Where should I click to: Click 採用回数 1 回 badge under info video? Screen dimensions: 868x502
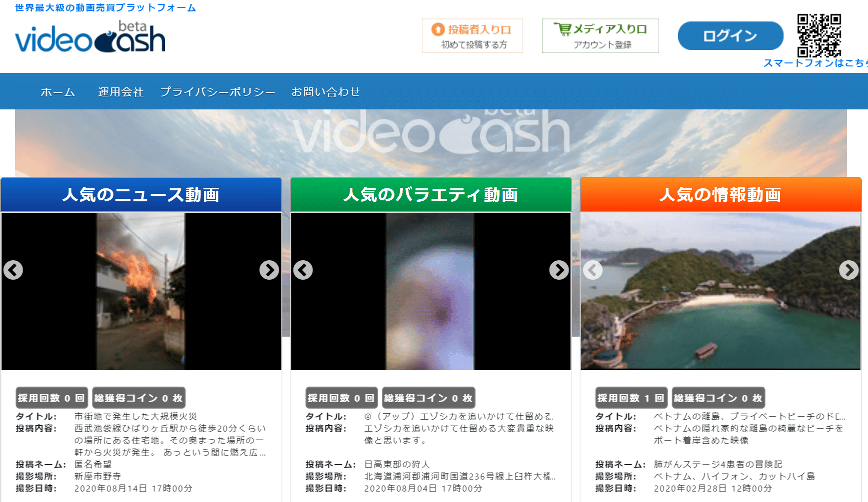tap(631, 398)
